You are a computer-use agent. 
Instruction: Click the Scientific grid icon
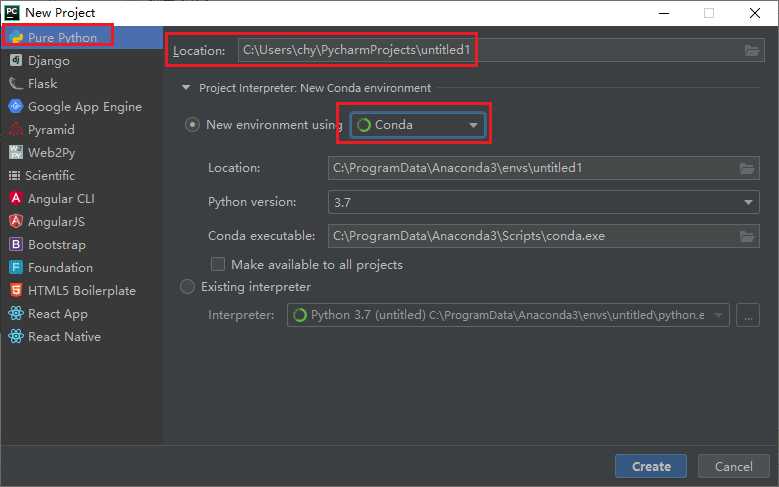(14, 175)
